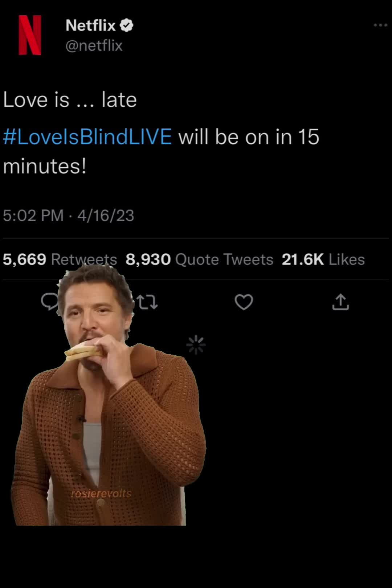Tap the Netflix red N profile avatar
The width and height of the screenshot is (392, 588).
(30, 35)
